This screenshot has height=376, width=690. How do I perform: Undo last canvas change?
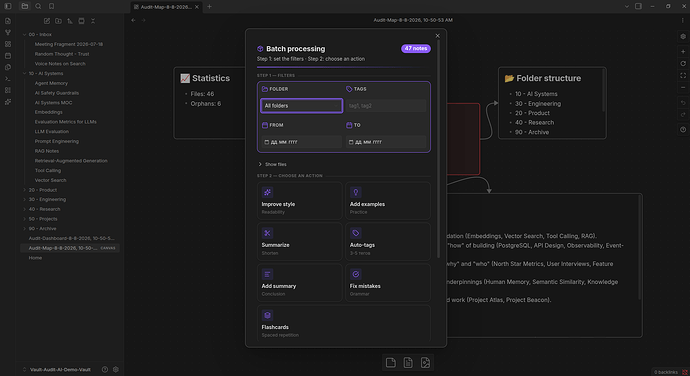tap(683, 103)
